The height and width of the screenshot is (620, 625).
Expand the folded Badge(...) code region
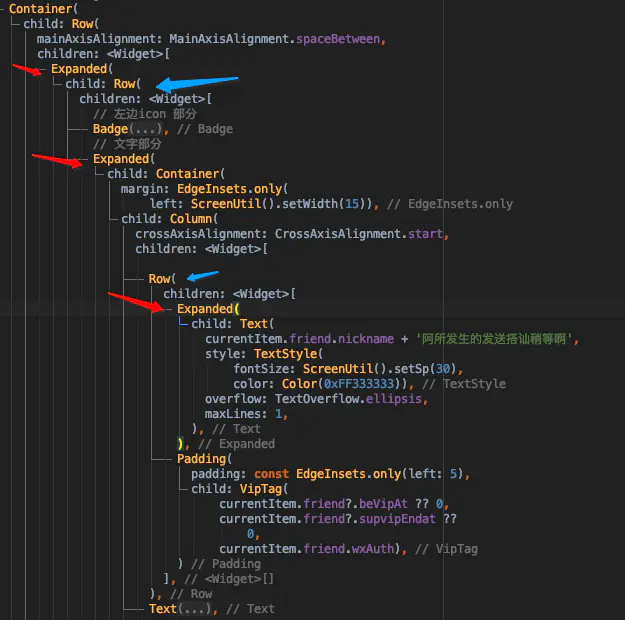tap(145, 129)
